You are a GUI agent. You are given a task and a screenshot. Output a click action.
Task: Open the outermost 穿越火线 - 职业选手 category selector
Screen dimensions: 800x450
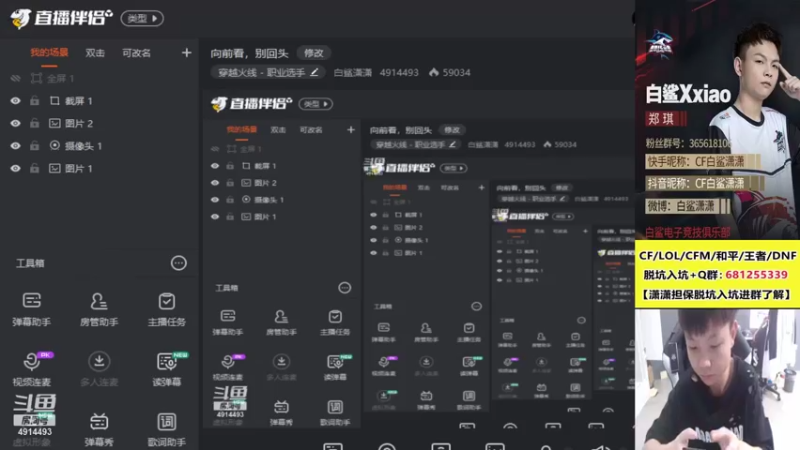coord(268,72)
